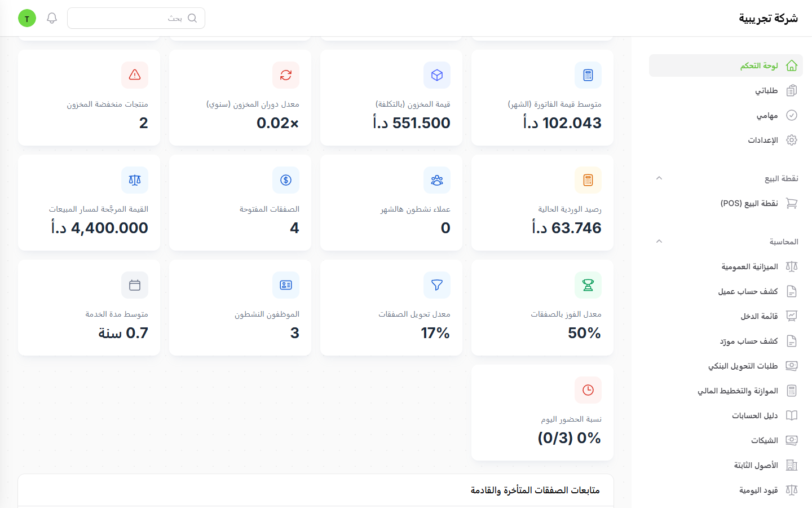Open الإعدادات settings in the sidebar
812x508 pixels.
(726, 140)
